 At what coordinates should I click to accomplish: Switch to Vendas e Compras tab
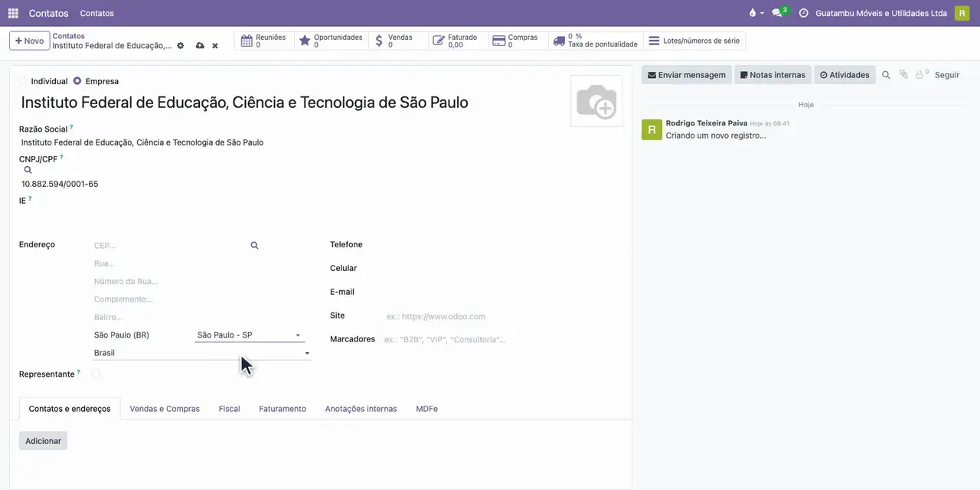pyautogui.click(x=165, y=409)
